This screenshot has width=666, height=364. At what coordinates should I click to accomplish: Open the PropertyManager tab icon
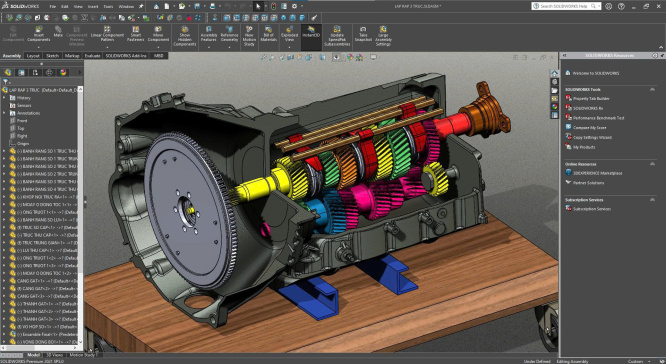[x=21, y=72]
